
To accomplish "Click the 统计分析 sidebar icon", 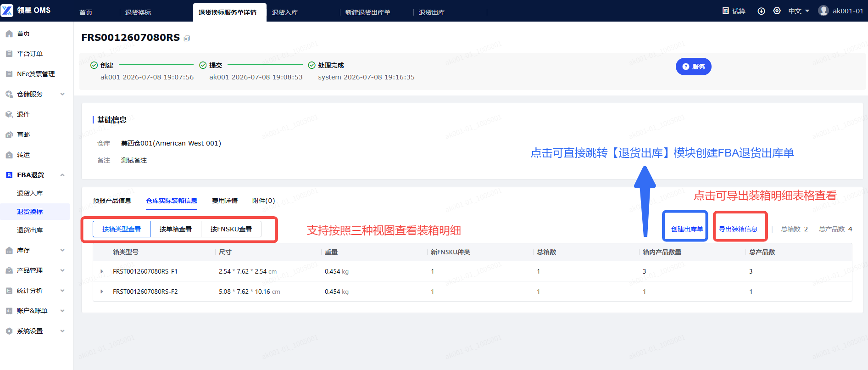I will click(x=9, y=291).
